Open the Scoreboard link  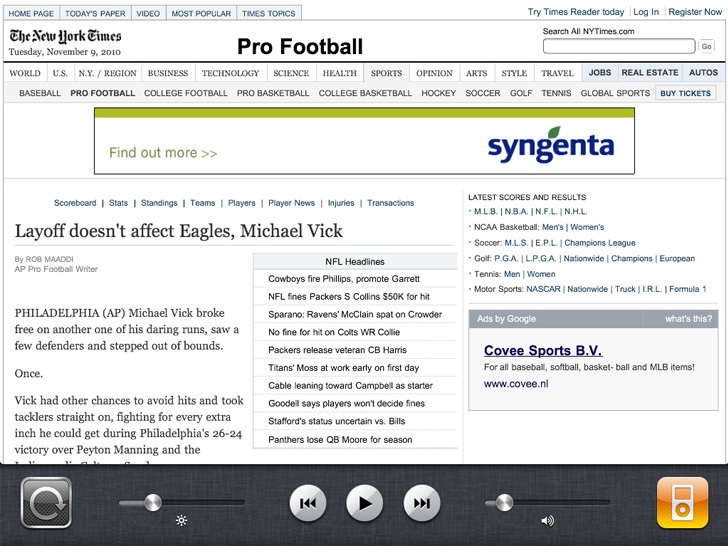click(75, 203)
